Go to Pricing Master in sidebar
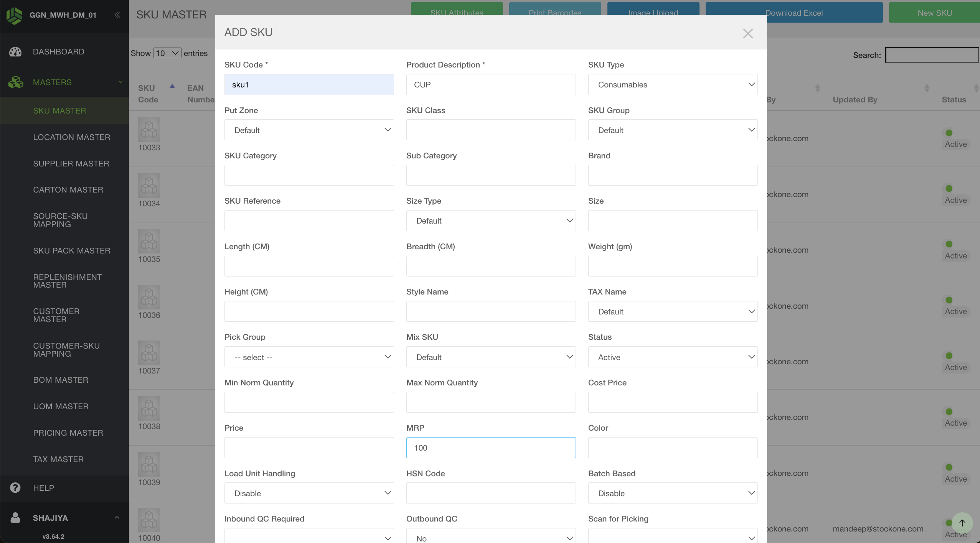This screenshot has width=980, height=543. [68, 433]
